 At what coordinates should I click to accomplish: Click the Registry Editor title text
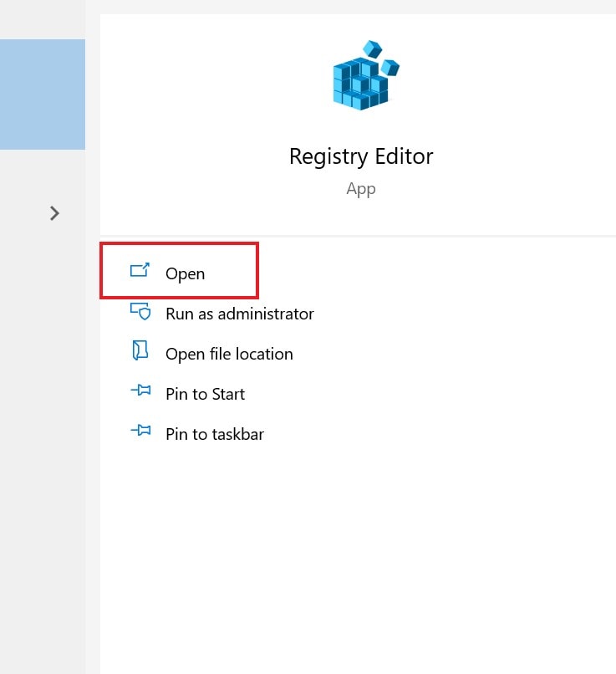click(361, 156)
